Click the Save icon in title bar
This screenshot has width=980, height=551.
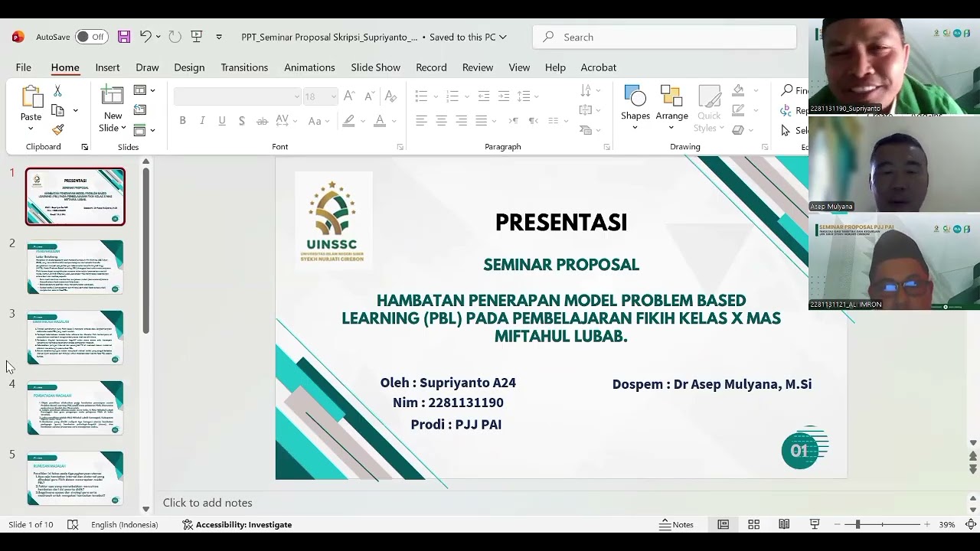[x=124, y=37]
